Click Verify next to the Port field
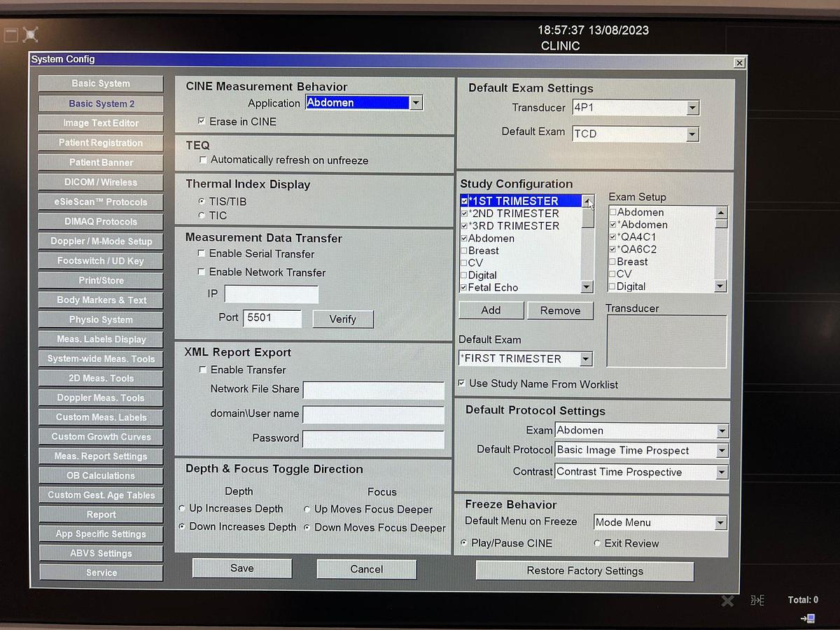 [342, 319]
